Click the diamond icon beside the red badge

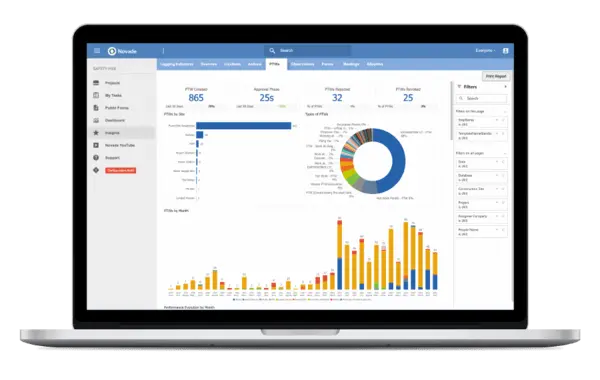(96, 170)
